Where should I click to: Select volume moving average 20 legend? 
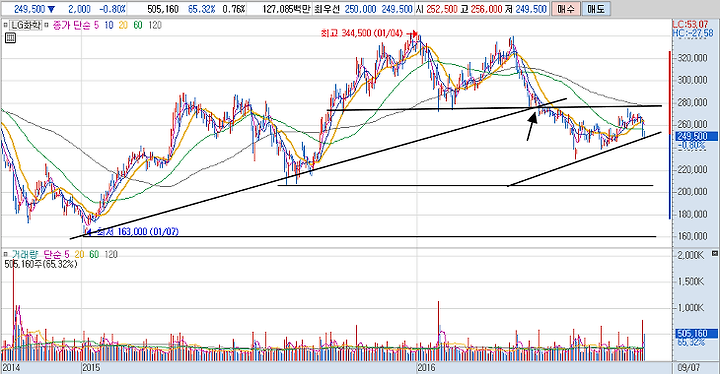pyautogui.click(x=79, y=254)
